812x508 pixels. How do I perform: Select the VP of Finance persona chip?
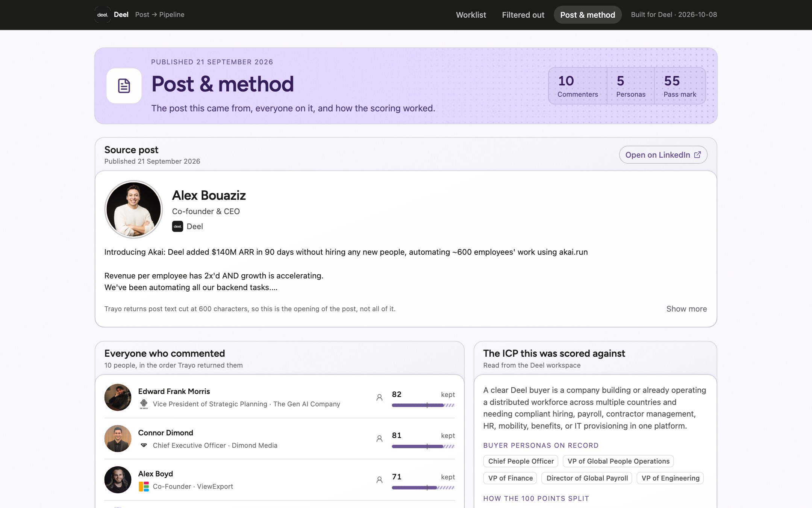pos(510,478)
